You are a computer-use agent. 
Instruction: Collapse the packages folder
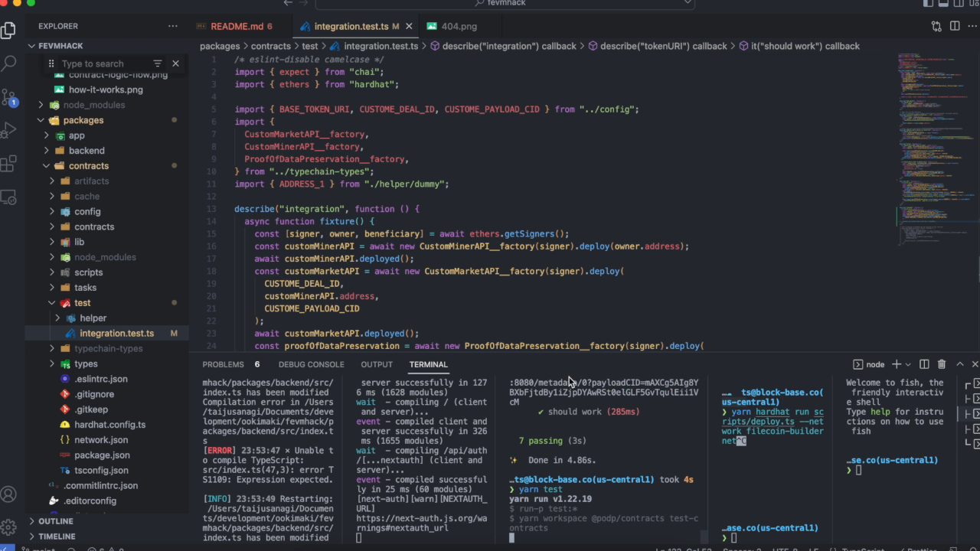click(x=106, y=120)
